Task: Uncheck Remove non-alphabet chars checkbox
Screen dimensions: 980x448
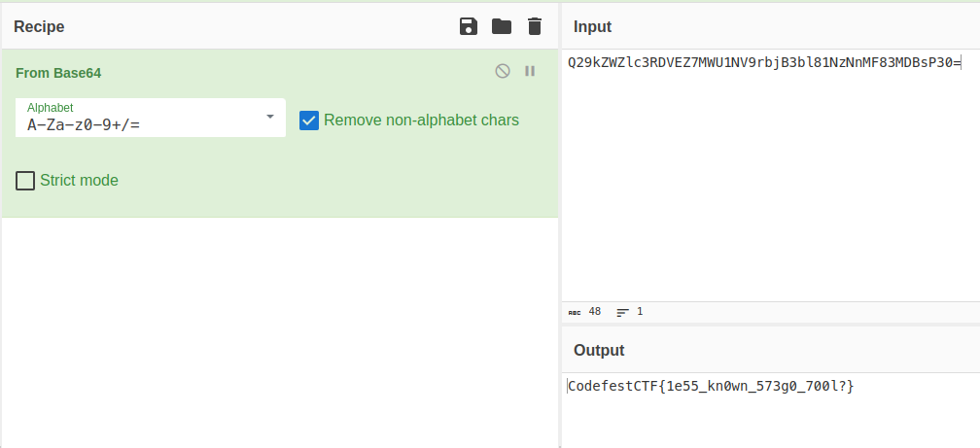Action: [309, 121]
